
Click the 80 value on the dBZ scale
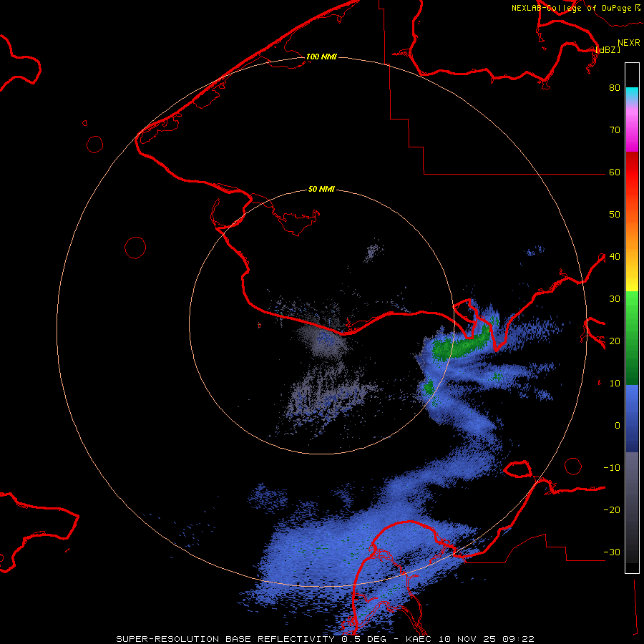tap(615, 87)
